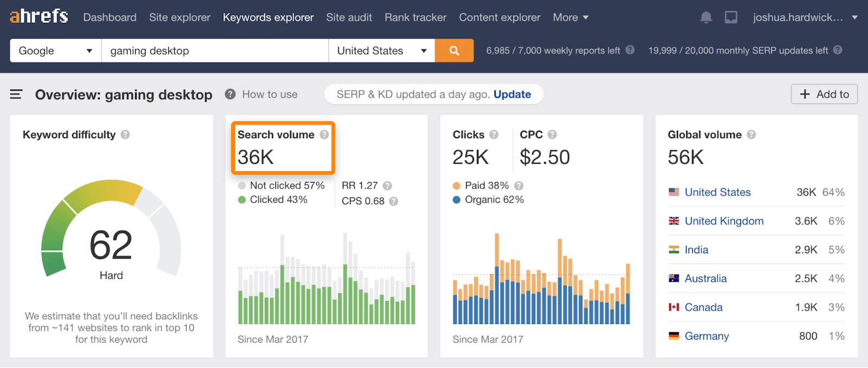Go to Site explorer
868x368 pixels.
tap(180, 17)
